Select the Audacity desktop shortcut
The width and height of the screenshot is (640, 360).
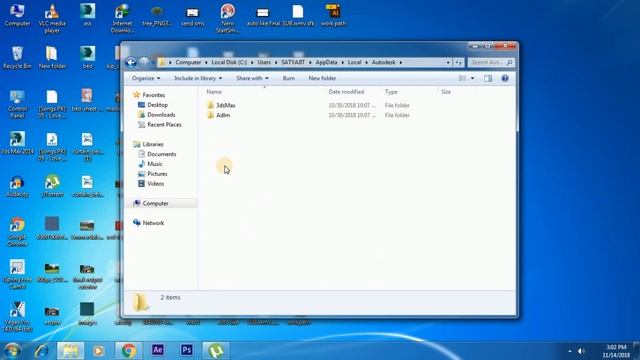click(x=17, y=186)
